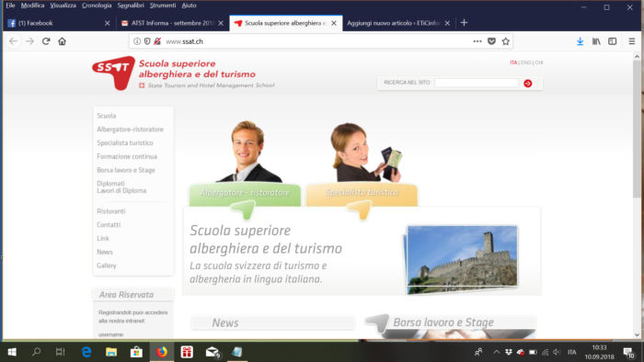Screen dimensions: 644x362
Task: Open page actions three-dots menu
Action: [x=477, y=41]
